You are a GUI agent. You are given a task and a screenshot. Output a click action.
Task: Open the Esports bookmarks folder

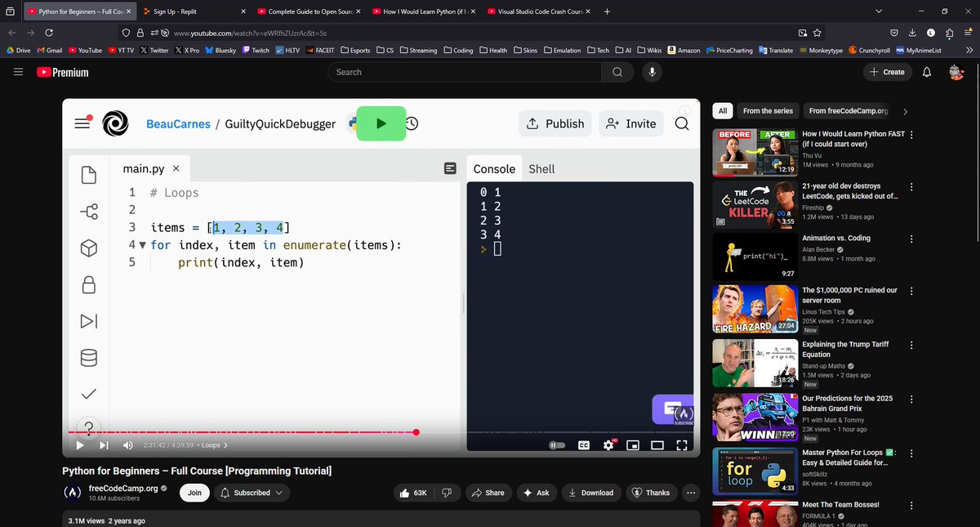click(355, 50)
